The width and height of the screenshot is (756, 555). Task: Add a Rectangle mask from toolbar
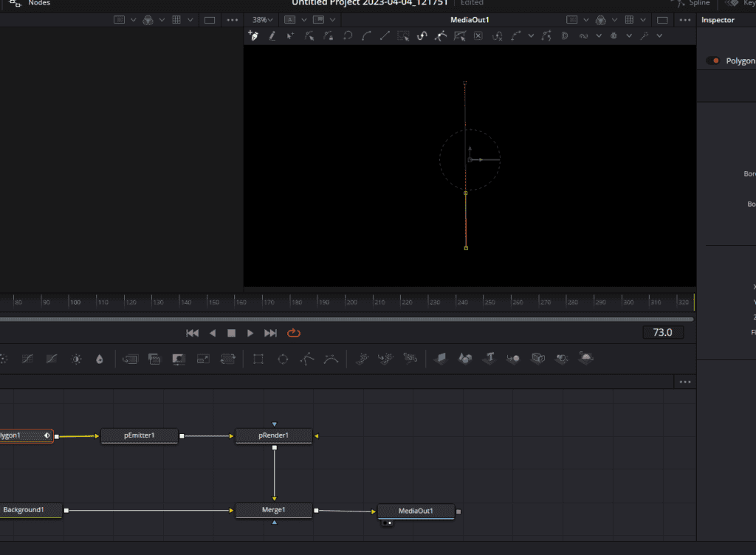[x=258, y=359]
